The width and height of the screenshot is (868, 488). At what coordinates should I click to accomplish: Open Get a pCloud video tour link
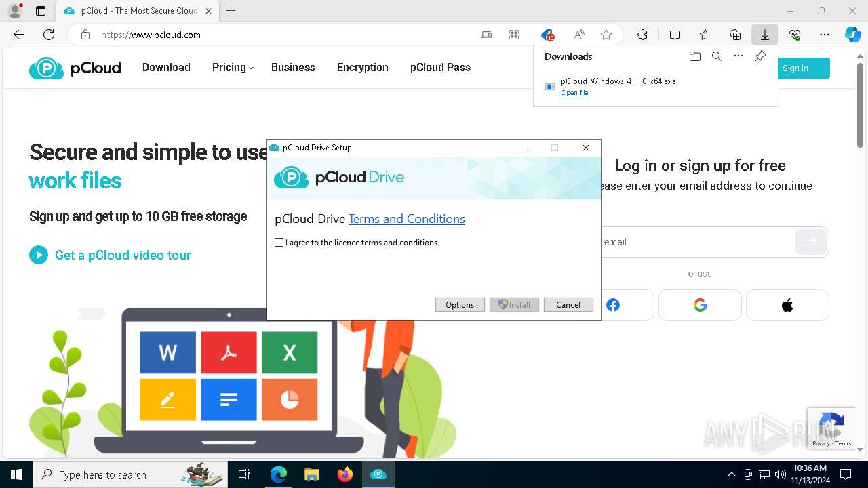pyautogui.click(x=123, y=256)
